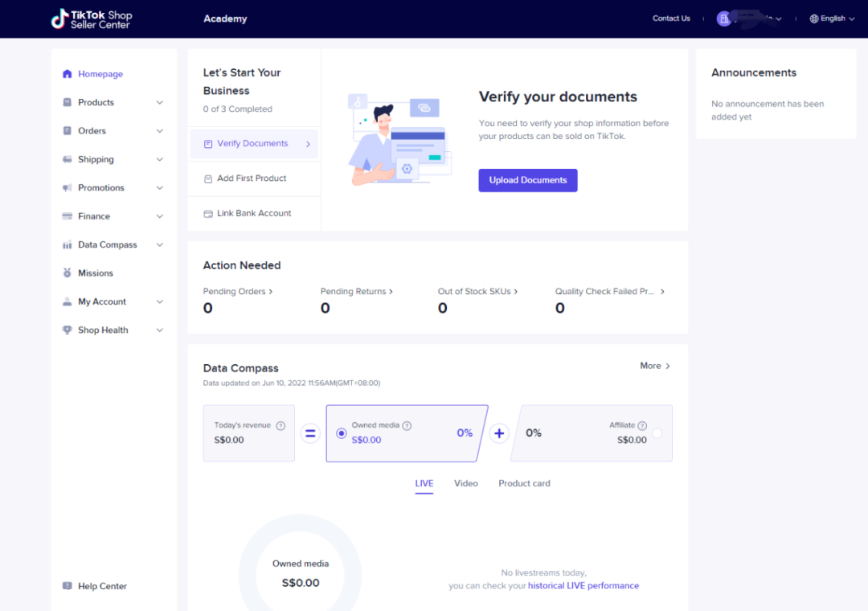
Task: Click the equals sign circle icon
Action: 310,433
